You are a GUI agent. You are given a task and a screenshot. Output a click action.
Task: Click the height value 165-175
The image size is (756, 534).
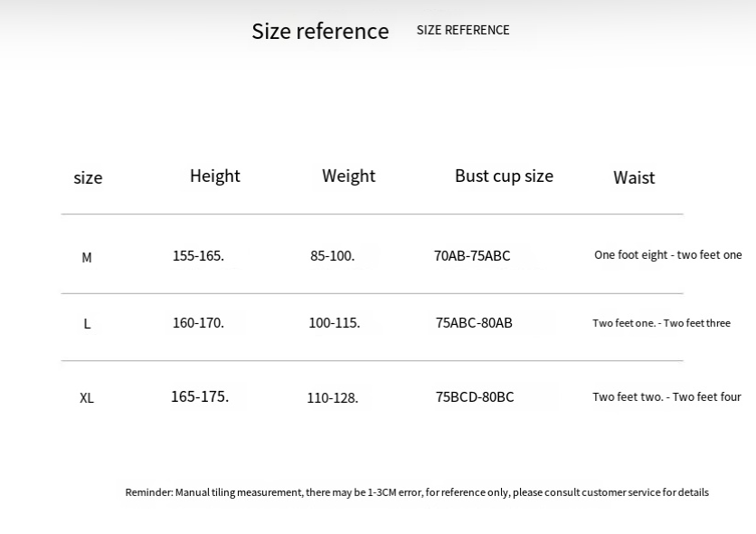point(200,396)
